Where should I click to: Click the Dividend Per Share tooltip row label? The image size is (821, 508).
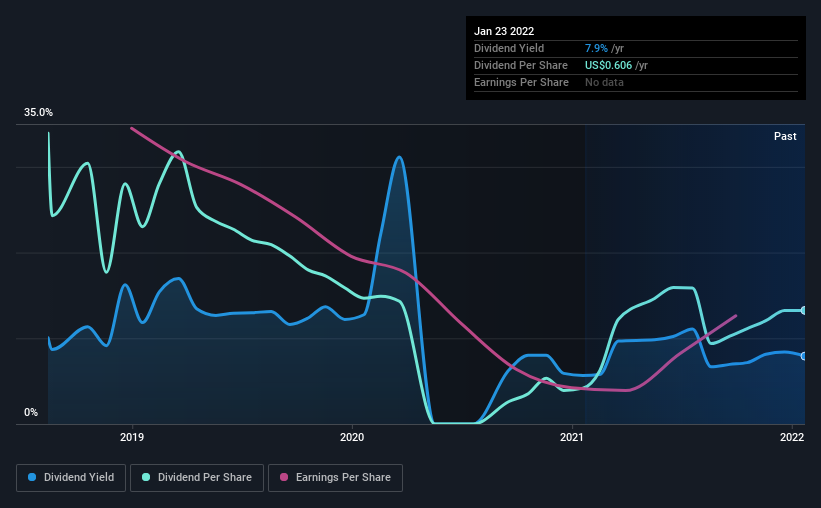[520, 65]
